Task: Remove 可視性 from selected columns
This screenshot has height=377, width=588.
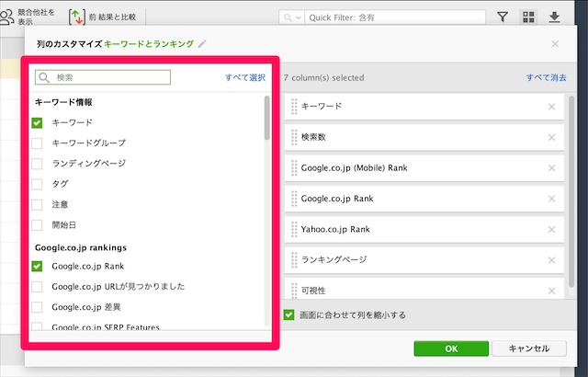Action: pos(551,291)
